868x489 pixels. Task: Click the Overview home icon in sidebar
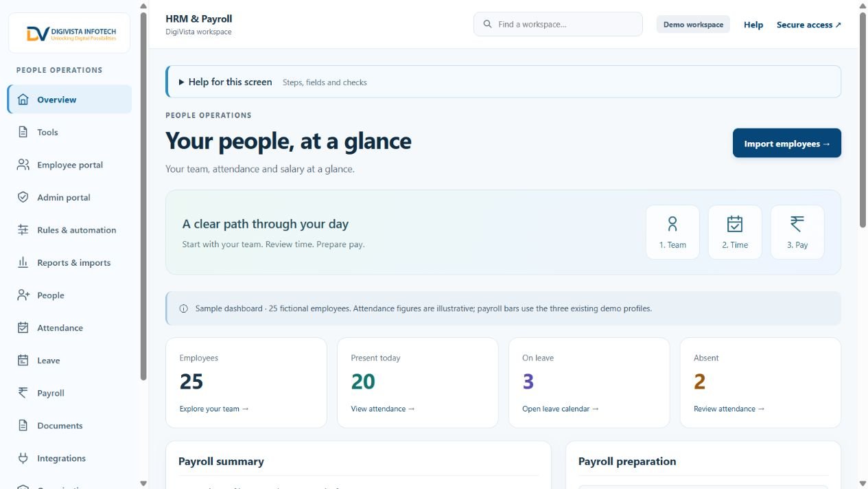(23, 100)
